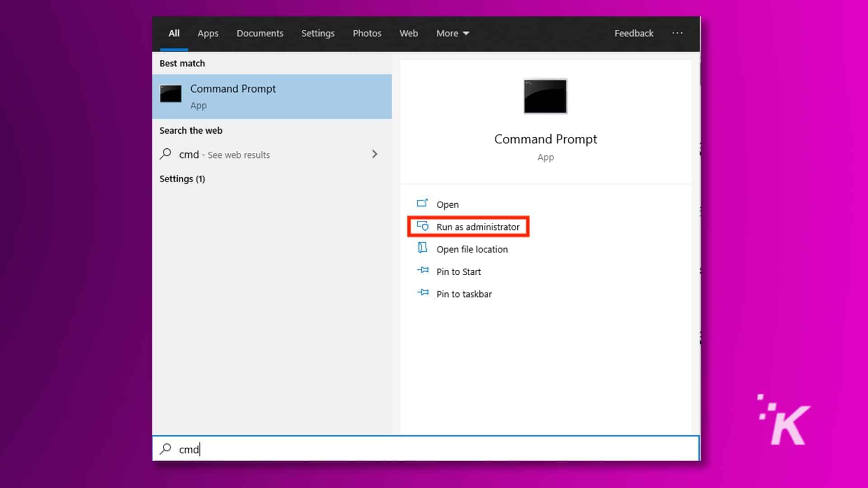Open the Settings (1) results group
This screenshot has width=868, height=488.
click(182, 179)
